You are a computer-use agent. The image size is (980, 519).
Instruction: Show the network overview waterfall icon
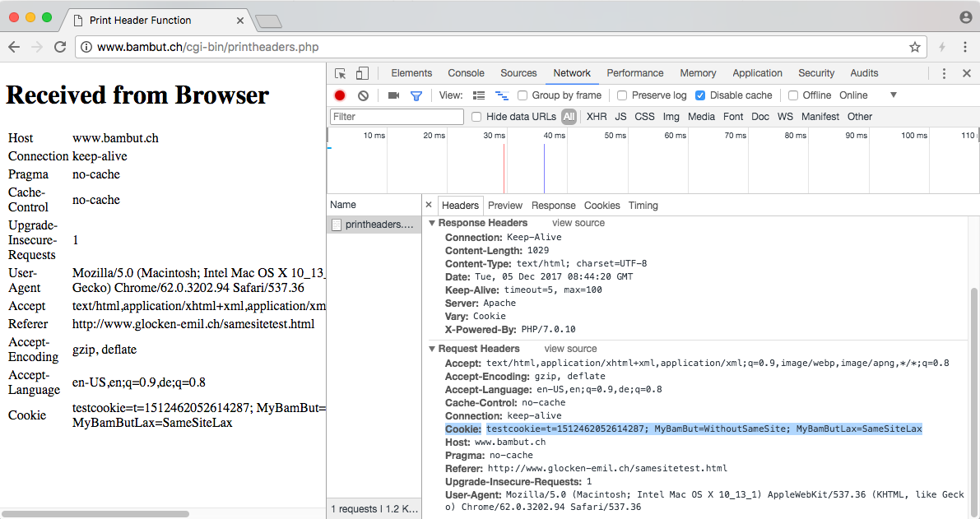(502, 95)
